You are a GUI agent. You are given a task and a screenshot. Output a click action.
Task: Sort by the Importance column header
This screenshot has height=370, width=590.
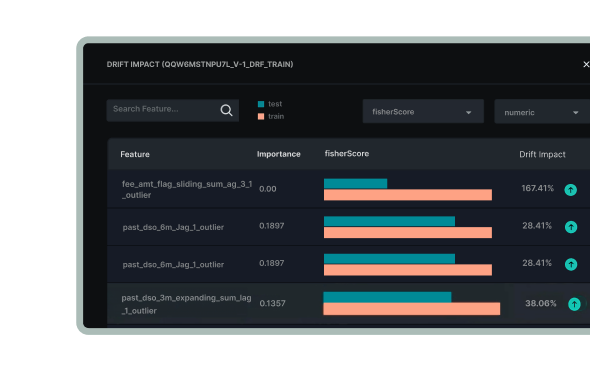click(x=278, y=154)
